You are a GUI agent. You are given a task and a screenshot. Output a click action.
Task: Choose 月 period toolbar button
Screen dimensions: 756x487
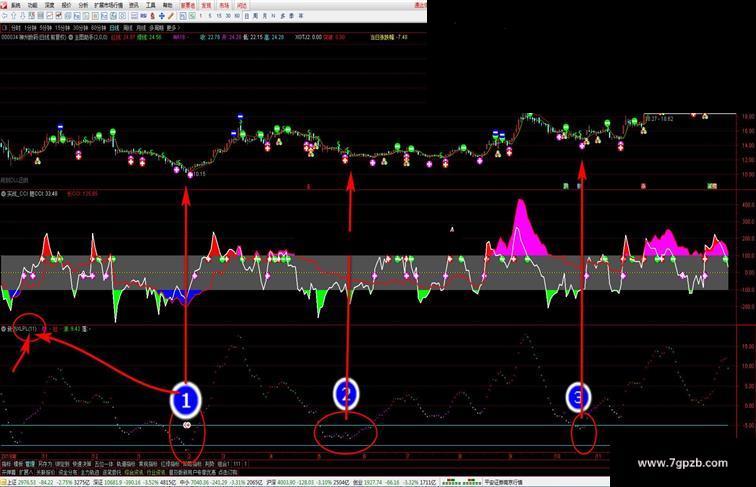tap(265, 16)
